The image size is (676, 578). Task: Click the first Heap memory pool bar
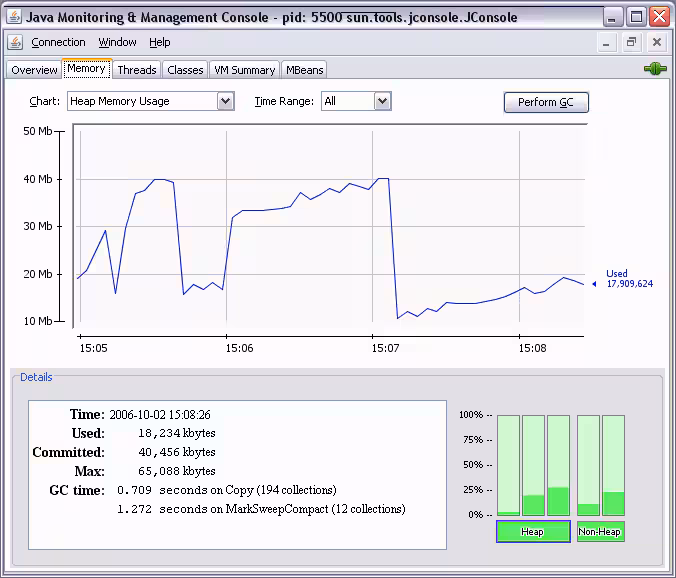(x=508, y=465)
